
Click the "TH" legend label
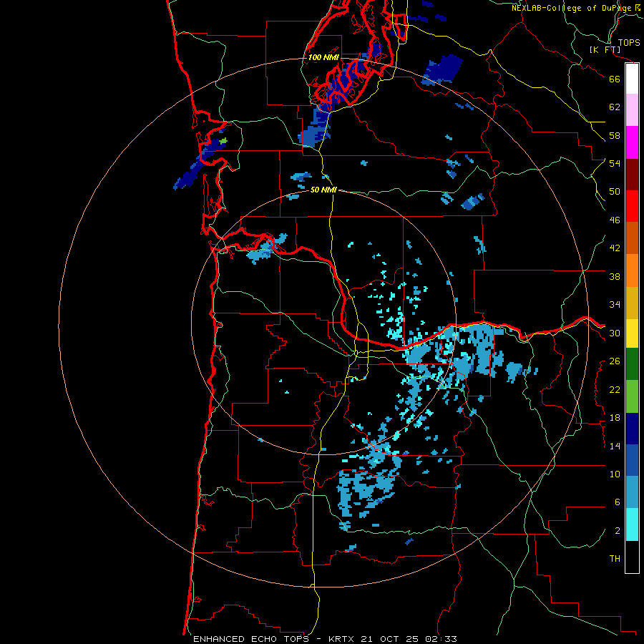click(x=615, y=559)
